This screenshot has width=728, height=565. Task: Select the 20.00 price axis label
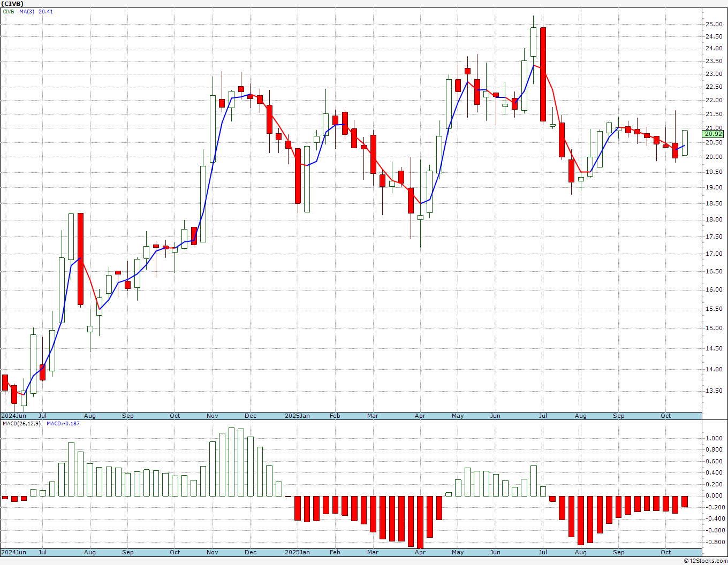714,157
